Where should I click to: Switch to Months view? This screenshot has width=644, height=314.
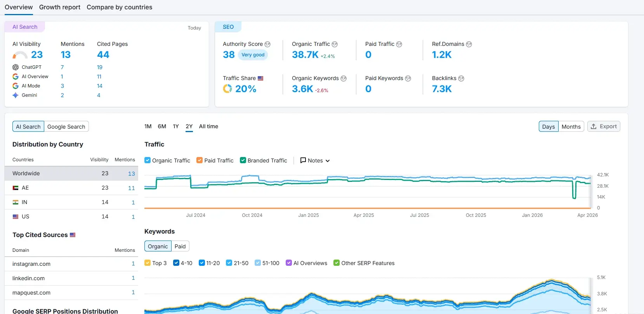click(571, 127)
